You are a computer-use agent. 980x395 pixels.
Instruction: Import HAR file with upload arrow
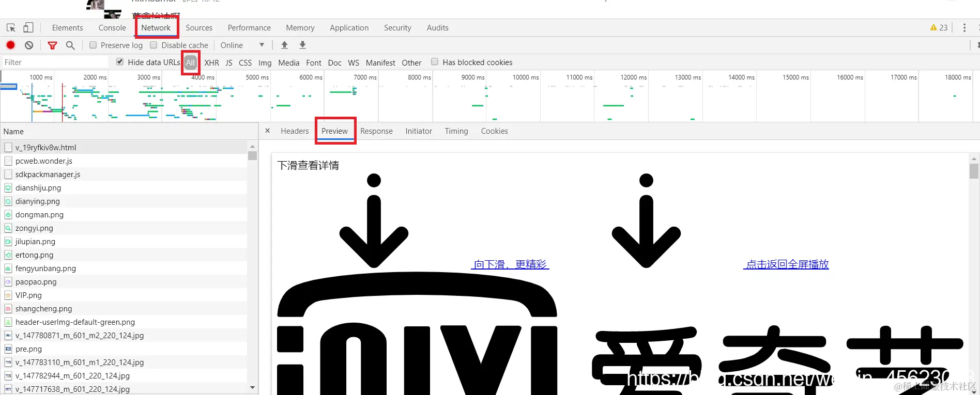click(284, 45)
